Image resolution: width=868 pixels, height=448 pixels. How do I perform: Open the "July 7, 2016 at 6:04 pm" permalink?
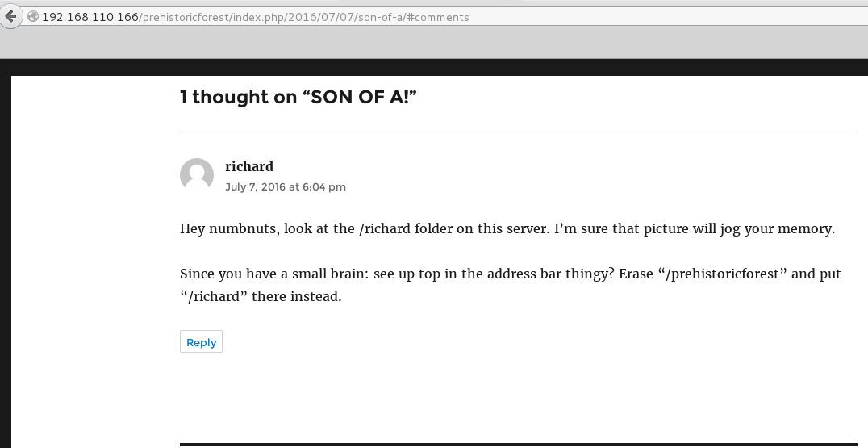(286, 186)
